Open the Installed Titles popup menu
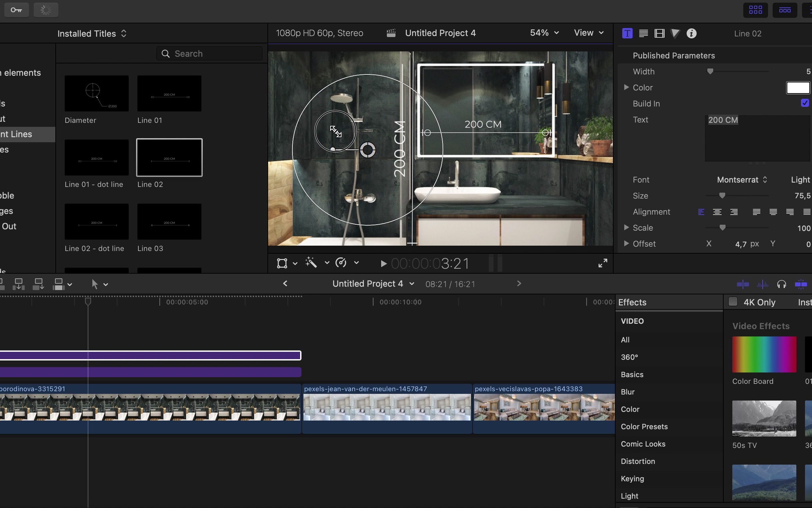The image size is (812, 508). pos(92,34)
